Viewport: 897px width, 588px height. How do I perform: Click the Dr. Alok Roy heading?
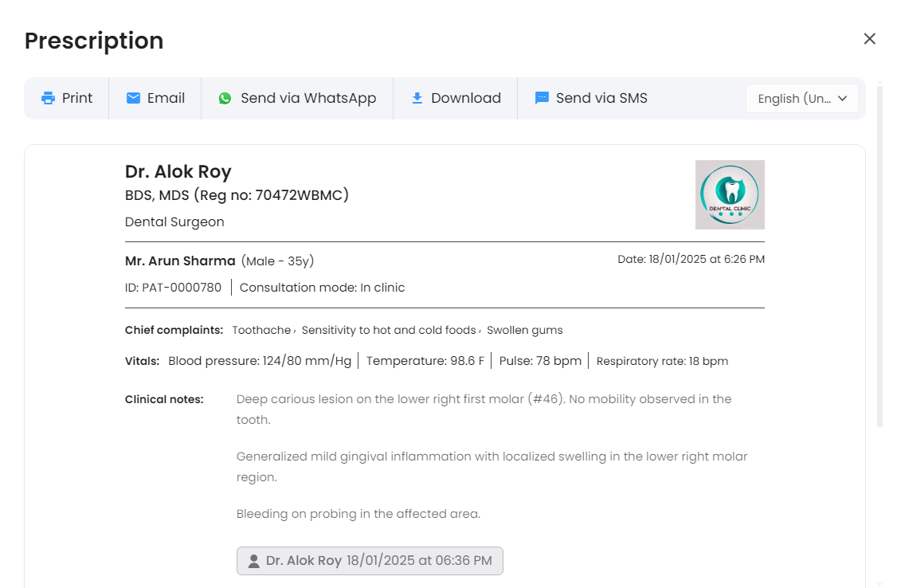[178, 171]
